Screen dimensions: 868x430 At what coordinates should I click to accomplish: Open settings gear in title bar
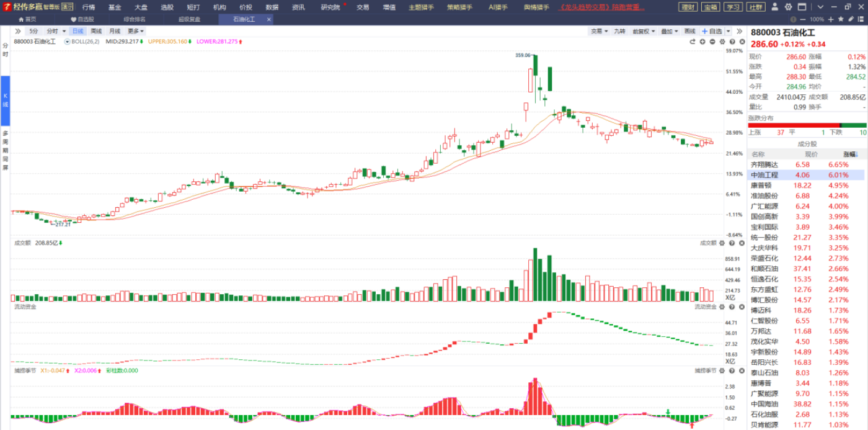788,7
